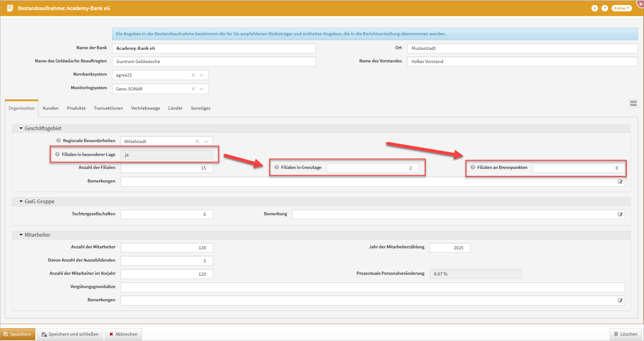
Task: Click the Anzahl der Filialen field
Action: [167, 168]
